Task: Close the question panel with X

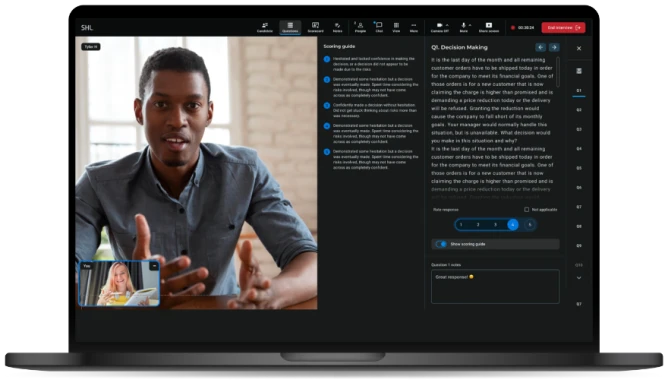Action: [x=579, y=49]
